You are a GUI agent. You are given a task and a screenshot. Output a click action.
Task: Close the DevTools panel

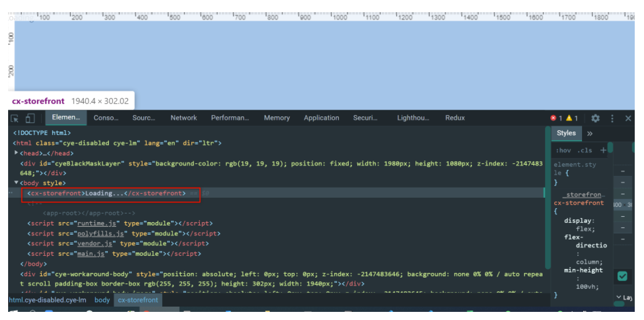pyautogui.click(x=628, y=118)
